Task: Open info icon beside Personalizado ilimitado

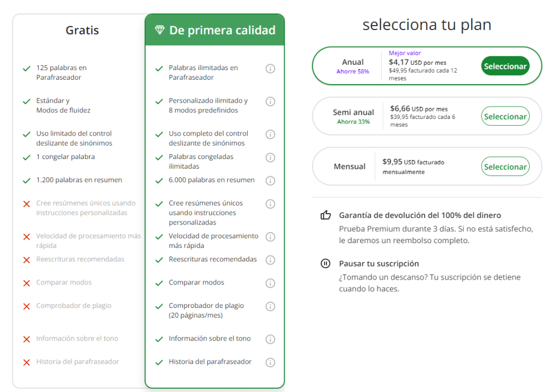Action: pos(270,101)
